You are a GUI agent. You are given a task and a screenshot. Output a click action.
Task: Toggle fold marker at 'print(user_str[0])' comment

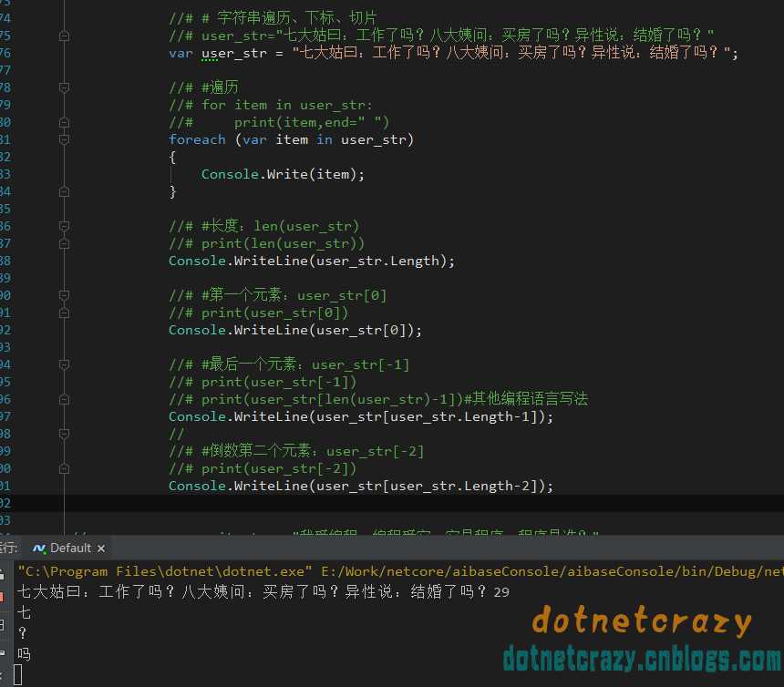[64, 313]
